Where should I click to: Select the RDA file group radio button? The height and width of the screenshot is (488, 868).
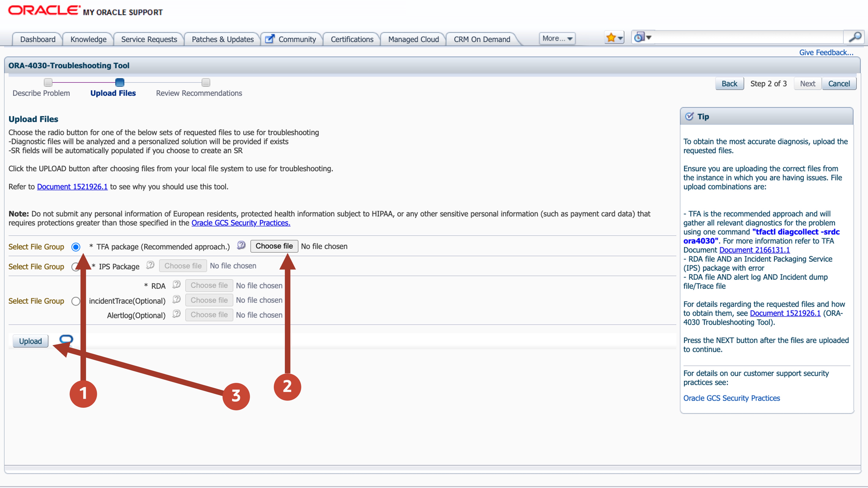click(76, 301)
